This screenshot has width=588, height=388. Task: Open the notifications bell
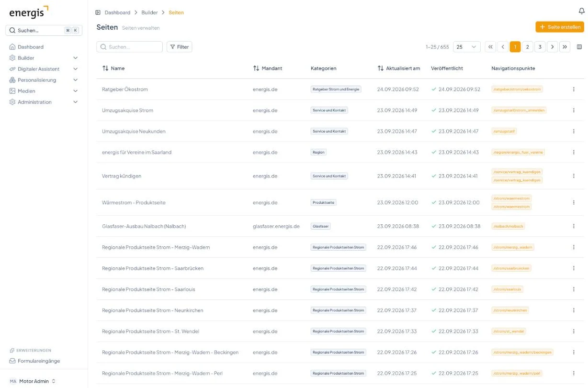pos(581,11)
